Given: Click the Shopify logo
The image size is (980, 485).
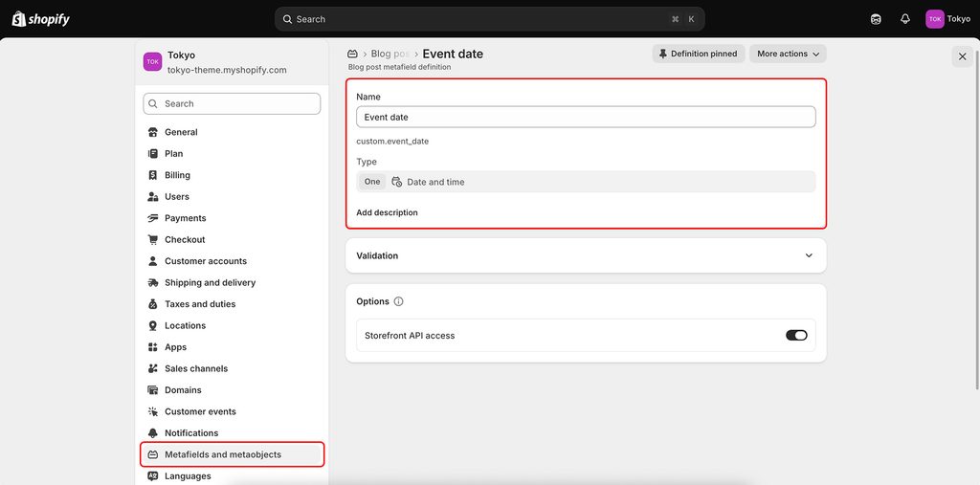Looking at the screenshot, I should tap(40, 19).
